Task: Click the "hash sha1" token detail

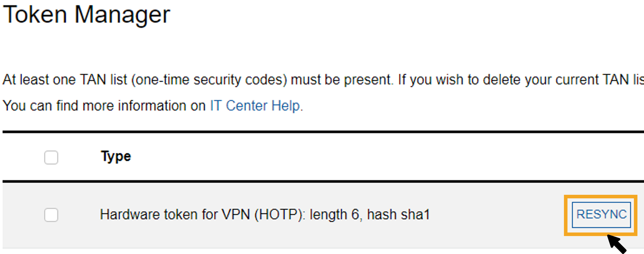Action: (398, 215)
